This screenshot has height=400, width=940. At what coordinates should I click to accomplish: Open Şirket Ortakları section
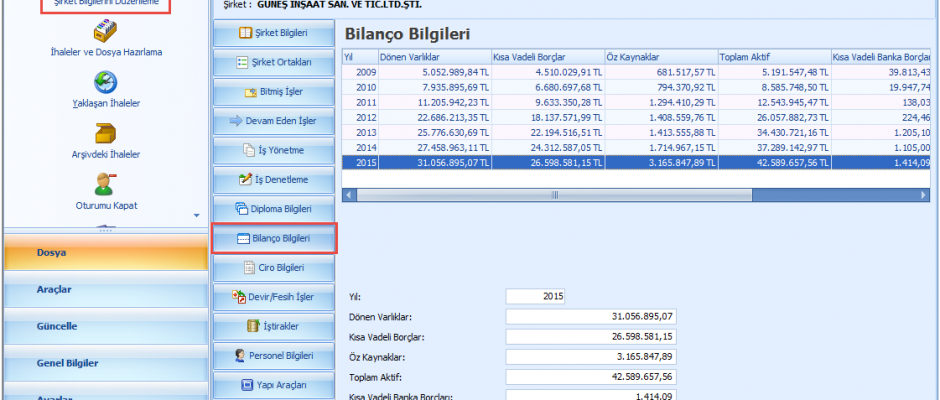(274, 62)
